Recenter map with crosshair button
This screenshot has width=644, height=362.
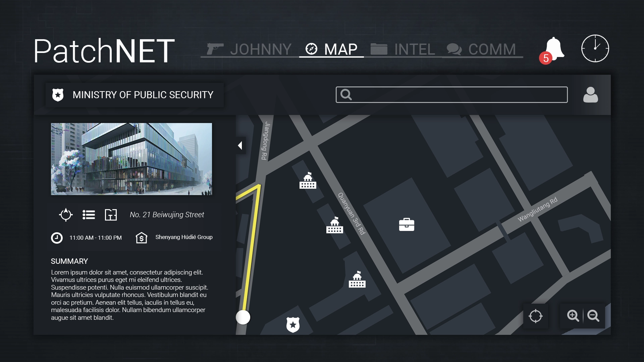(x=535, y=316)
